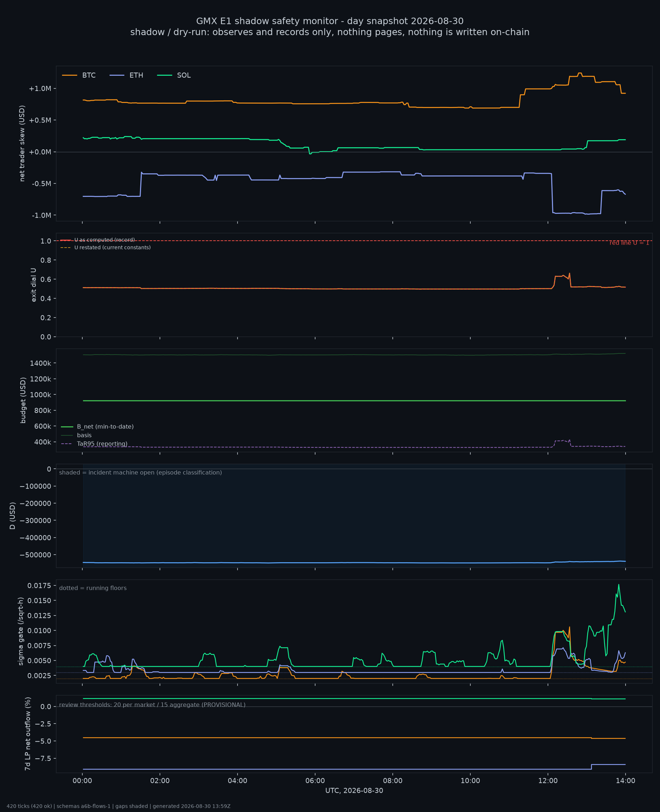
Task: Click the −300000 tick on the D axis
Action: 35,521
